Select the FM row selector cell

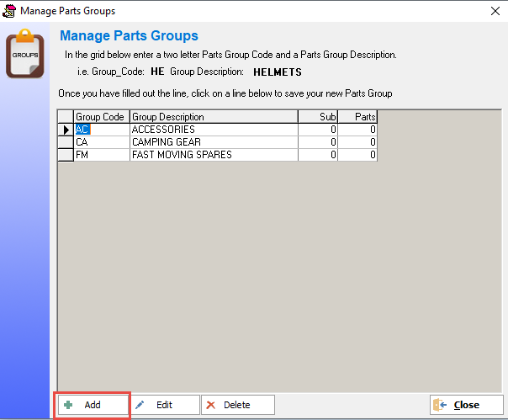coord(66,155)
